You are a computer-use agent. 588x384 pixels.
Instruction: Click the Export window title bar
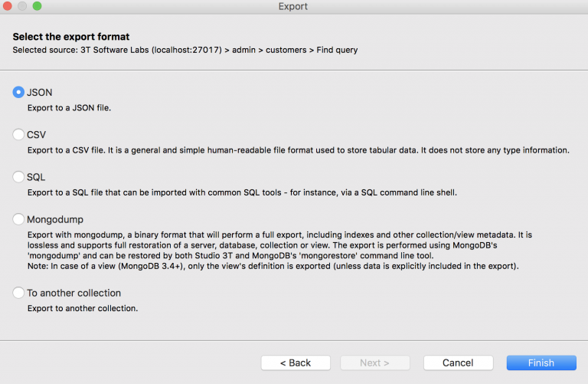pos(294,7)
